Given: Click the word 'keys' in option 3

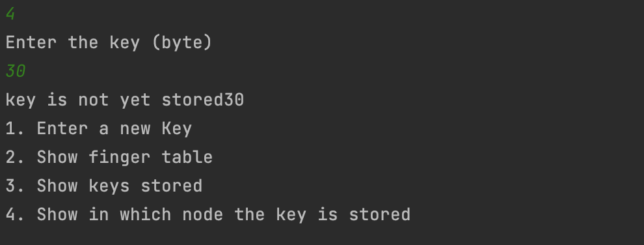Looking at the screenshot, I should 109,186.
